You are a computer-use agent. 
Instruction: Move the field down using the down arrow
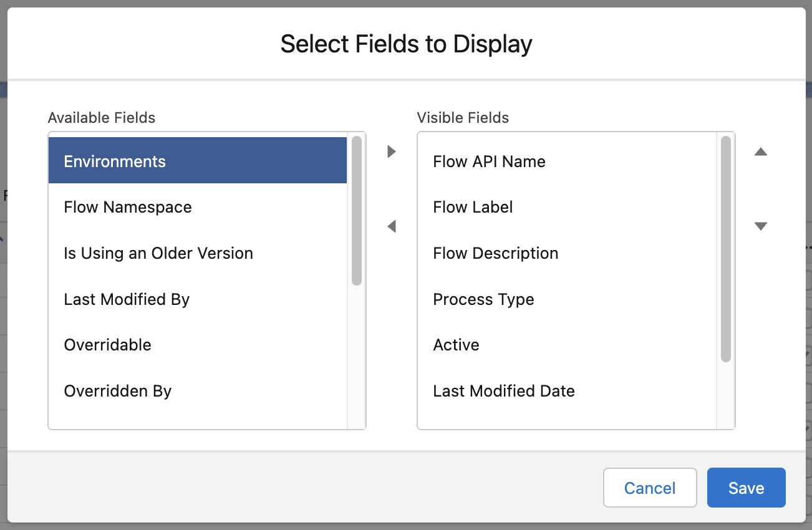(x=761, y=226)
